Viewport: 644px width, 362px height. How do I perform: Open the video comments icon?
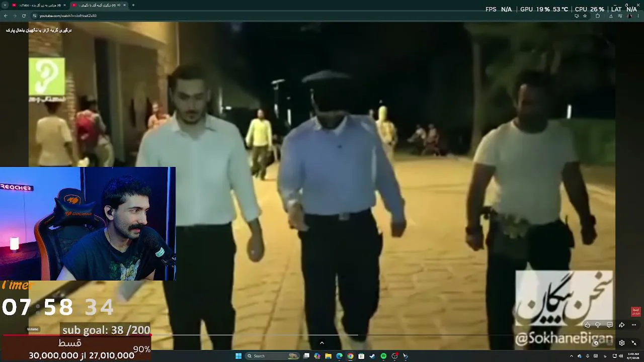point(610,325)
